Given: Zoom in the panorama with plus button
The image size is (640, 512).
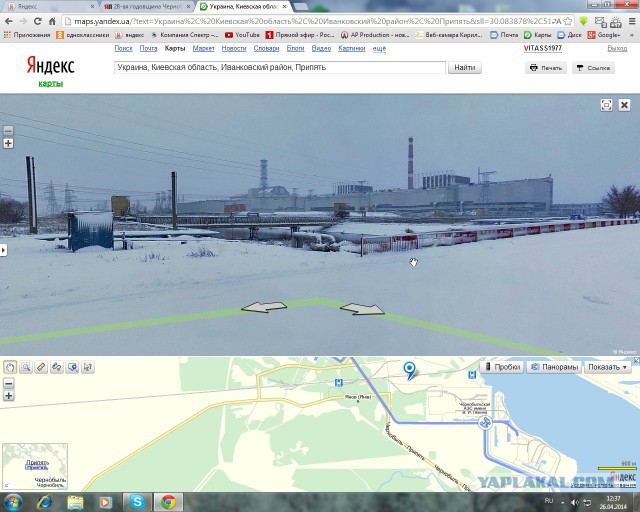Looking at the screenshot, I should point(8,143).
